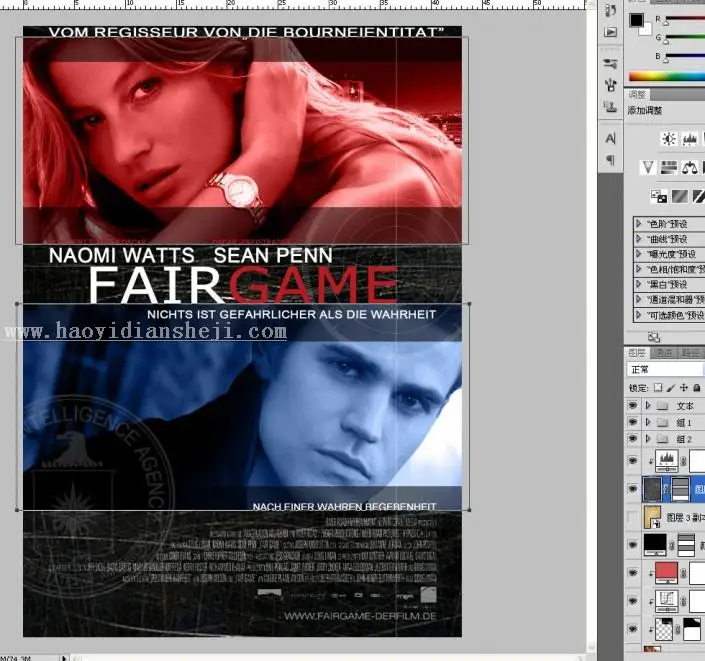Expand the 组 1 layer group
705x661 pixels.
tap(648, 422)
